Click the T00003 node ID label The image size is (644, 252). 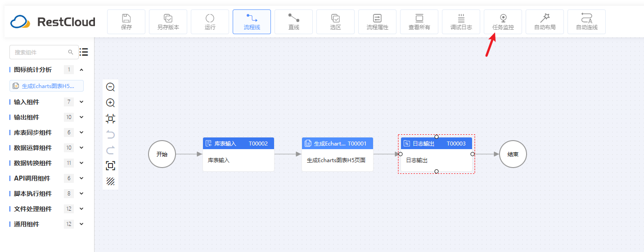tap(456, 144)
